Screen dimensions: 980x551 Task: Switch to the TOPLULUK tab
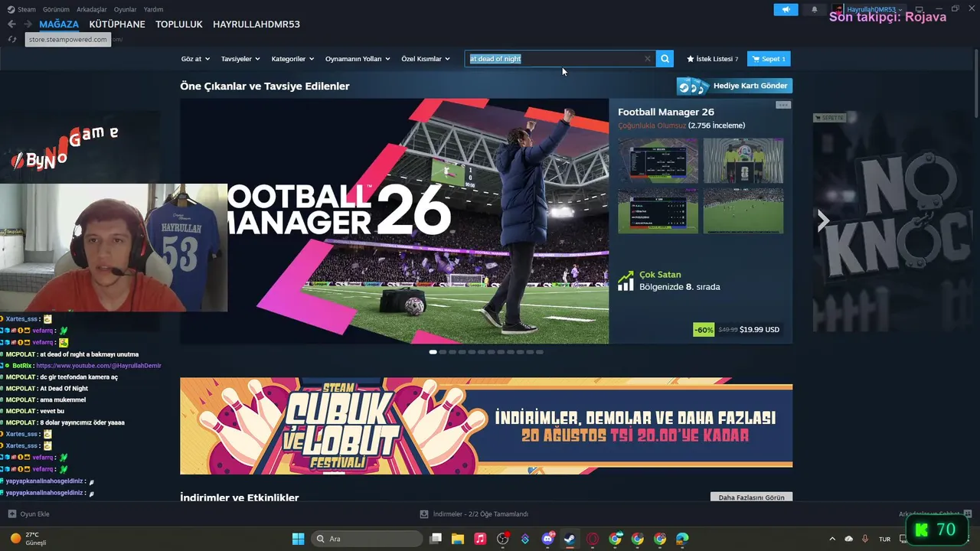tap(179, 24)
